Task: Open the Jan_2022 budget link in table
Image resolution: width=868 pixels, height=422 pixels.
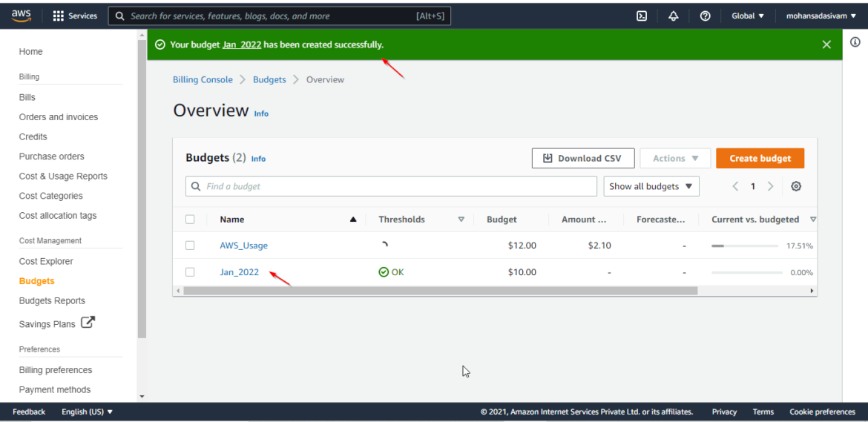Action: (x=239, y=272)
